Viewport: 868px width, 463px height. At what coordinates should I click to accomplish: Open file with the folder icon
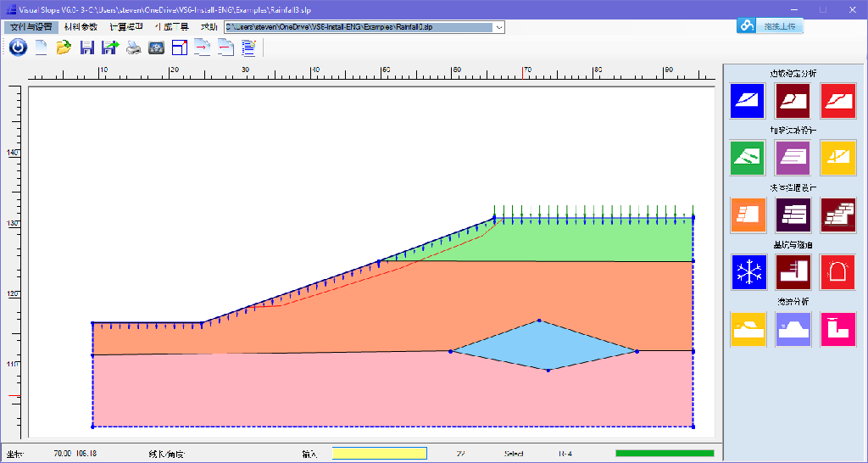[64, 47]
